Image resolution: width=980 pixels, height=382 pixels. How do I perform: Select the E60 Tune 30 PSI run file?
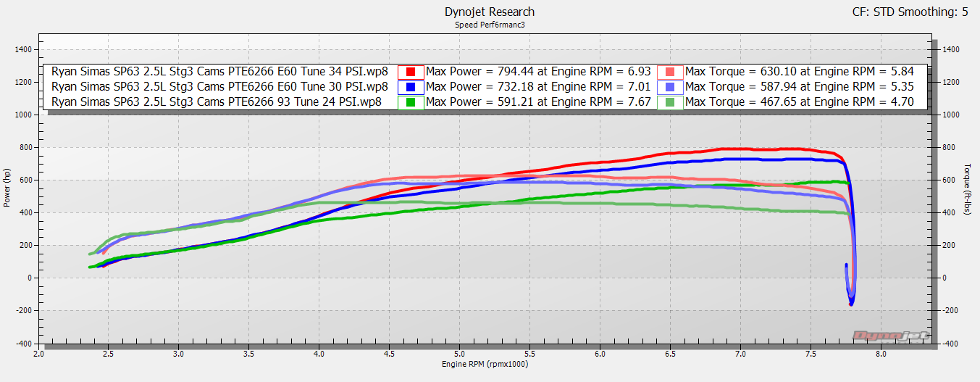coord(220,86)
